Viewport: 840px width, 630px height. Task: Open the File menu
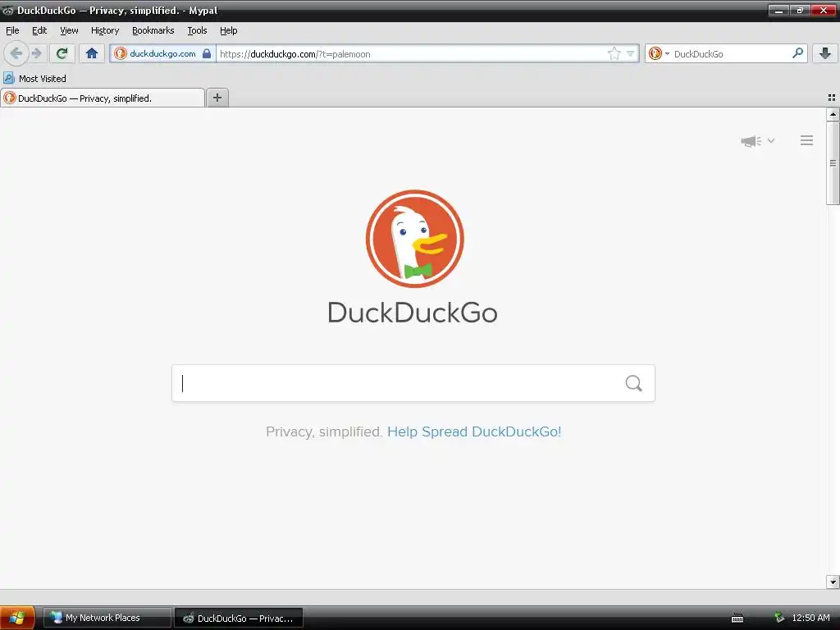(12, 30)
